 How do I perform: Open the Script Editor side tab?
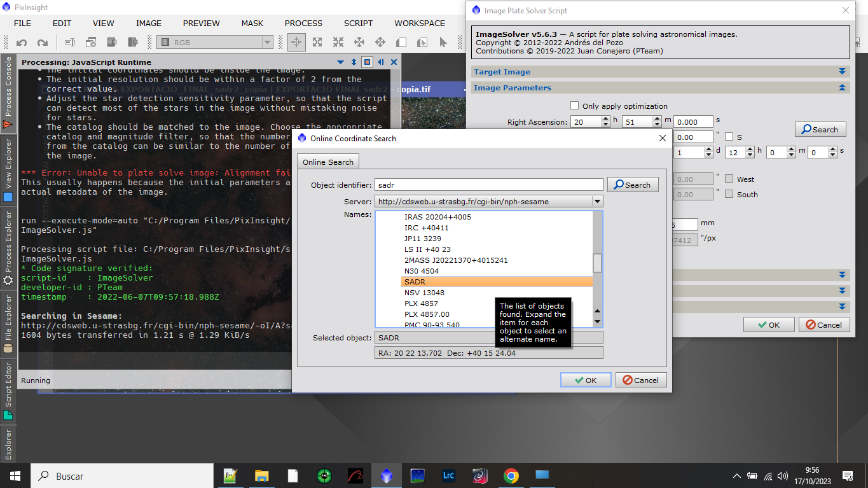[x=8, y=391]
